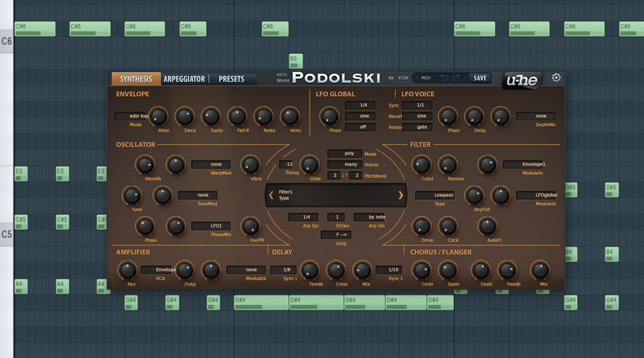The image size is (644, 358).
Task: Open the envelope Mode 'adsr exp' dropdown
Action: click(x=131, y=116)
